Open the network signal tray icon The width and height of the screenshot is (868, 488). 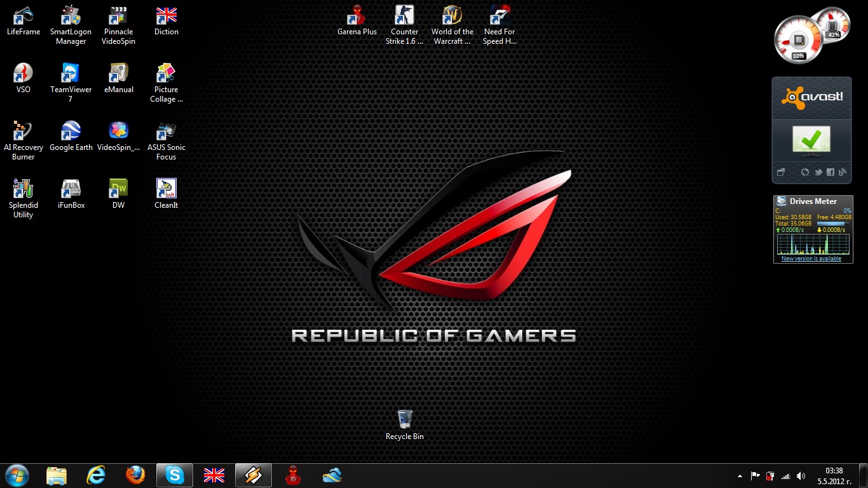(786, 476)
